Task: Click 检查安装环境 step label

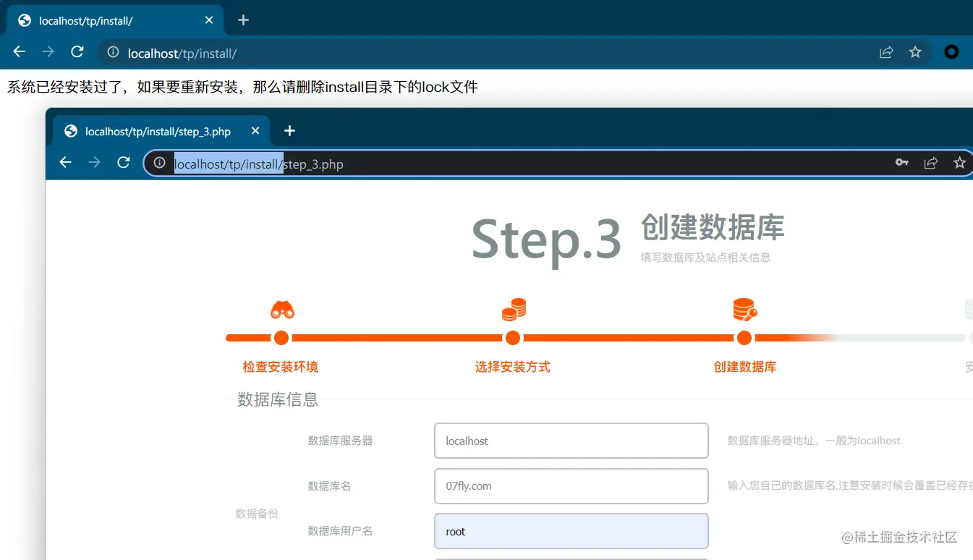Action: click(281, 367)
